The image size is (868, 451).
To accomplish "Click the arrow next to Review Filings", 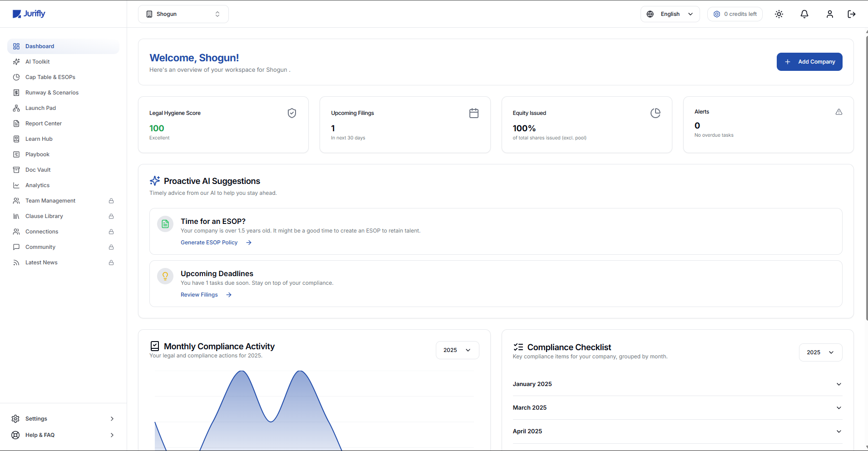I will pos(229,295).
